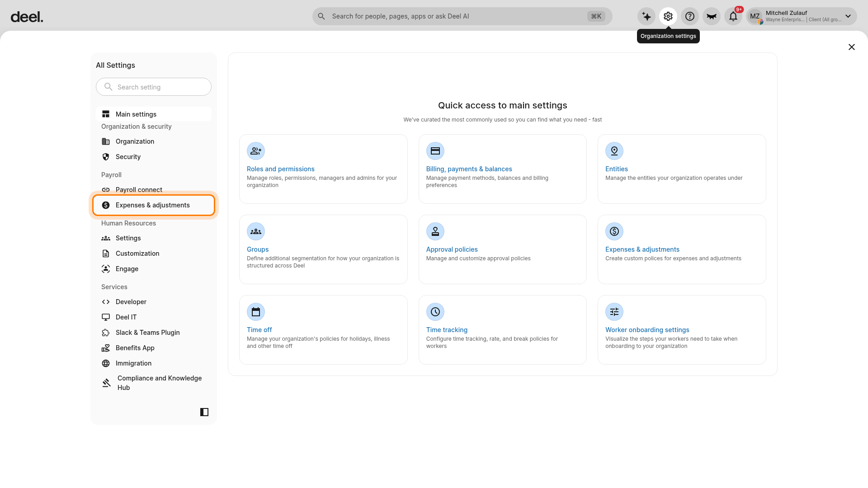The height and width of the screenshot is (488, 868).
Task: Click the Entities location pin icon
Action: [614, 151]
